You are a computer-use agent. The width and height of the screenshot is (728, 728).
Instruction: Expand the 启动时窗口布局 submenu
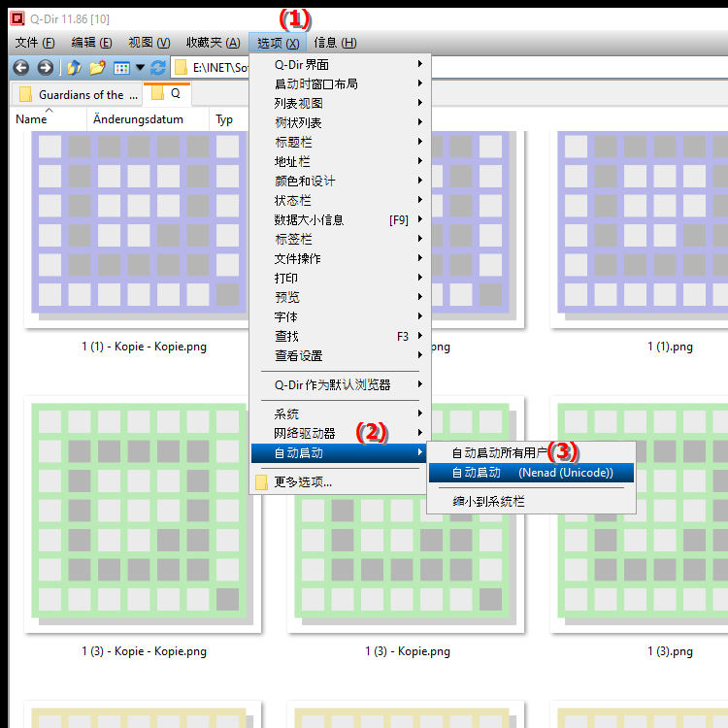[x=340, y=83]
